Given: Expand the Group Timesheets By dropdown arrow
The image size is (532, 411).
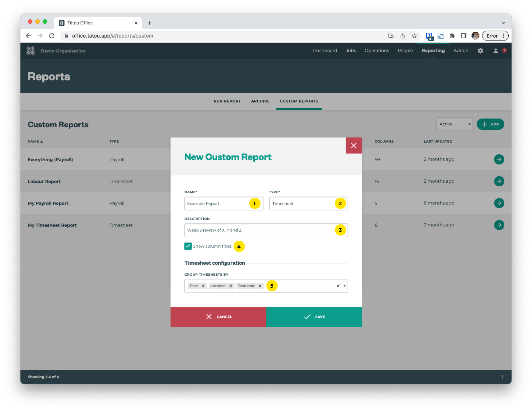Looking at the screenshot, I should pyautogui.click(x=344, y=286).
